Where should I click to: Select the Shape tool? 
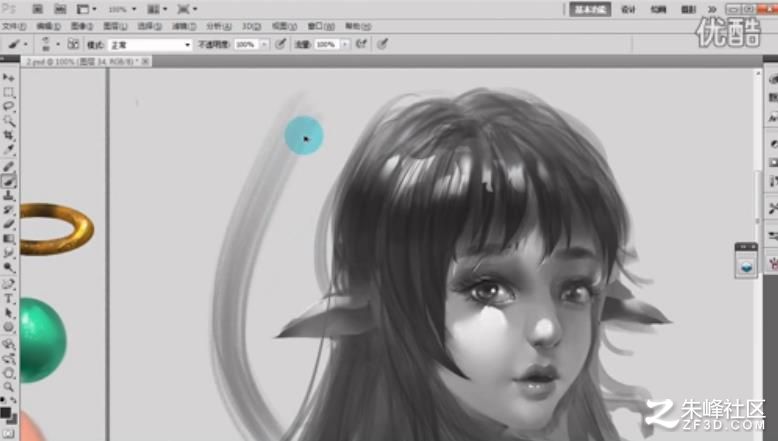(8, 327)
